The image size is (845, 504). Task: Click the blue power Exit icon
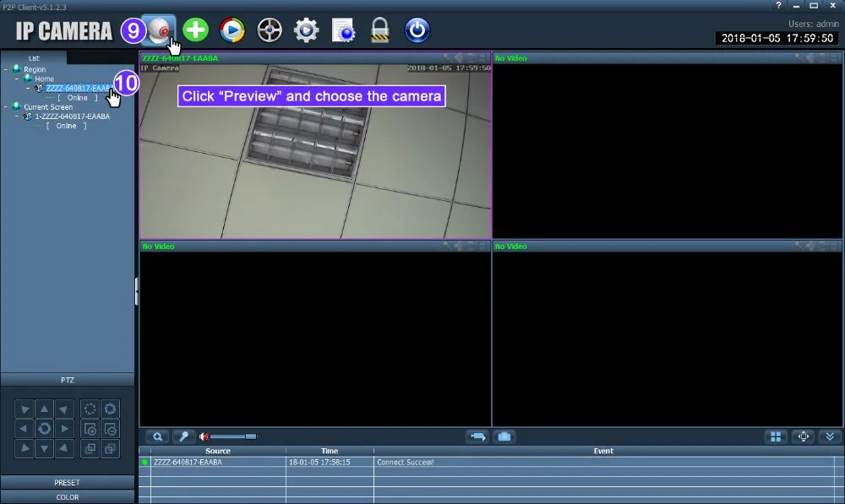[417, 30]
